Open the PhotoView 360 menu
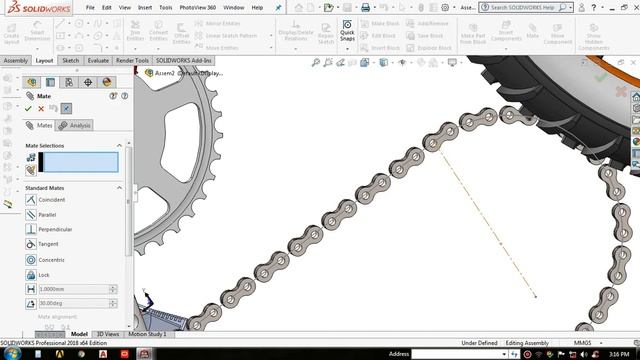 pyautogui.click(x=198, y=7)
